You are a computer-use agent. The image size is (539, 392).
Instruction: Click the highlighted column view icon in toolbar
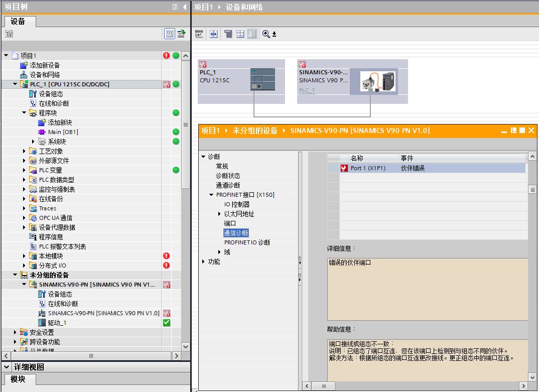tap(252, 34)
